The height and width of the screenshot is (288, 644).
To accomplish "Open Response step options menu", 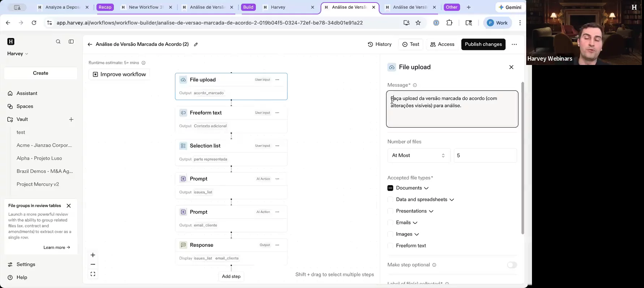I will [x=277, y=245].
